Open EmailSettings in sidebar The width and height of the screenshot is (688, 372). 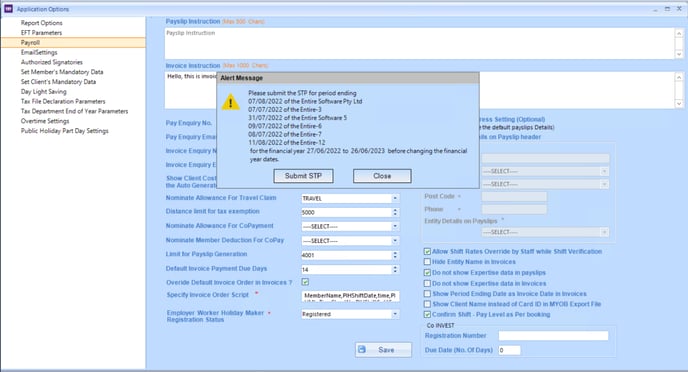(x=39, y=52)
